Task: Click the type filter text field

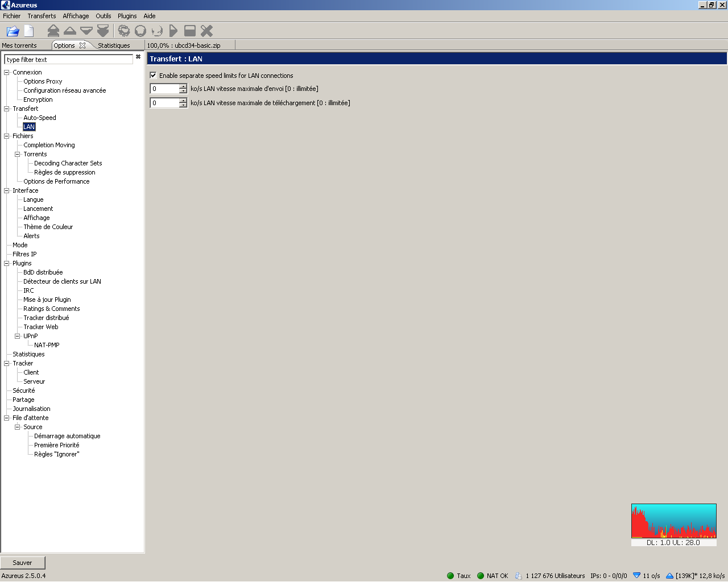Action: [68, 60]
